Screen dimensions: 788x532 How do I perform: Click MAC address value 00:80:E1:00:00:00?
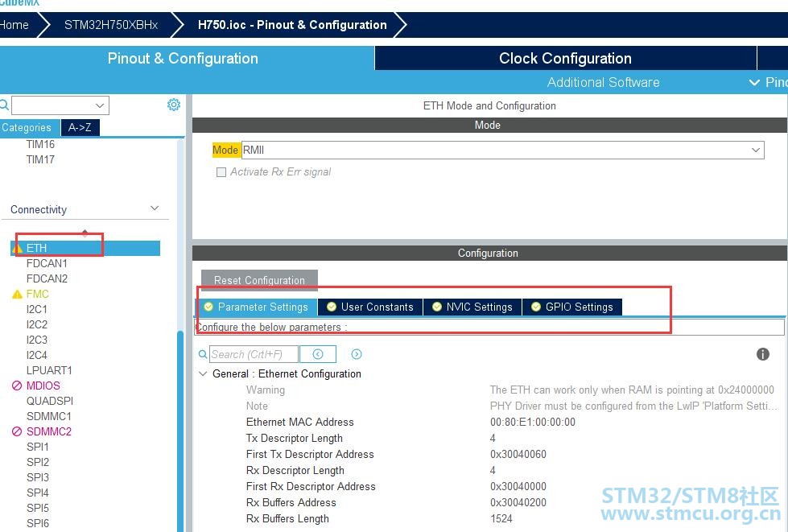[533, 422]
